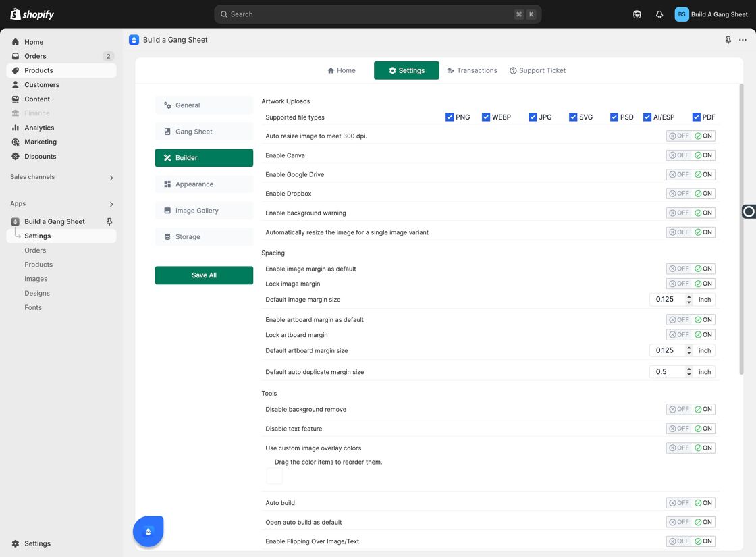756x557 pixels.
Task: Click the search magnifier icon
Action: pos(223,14)
